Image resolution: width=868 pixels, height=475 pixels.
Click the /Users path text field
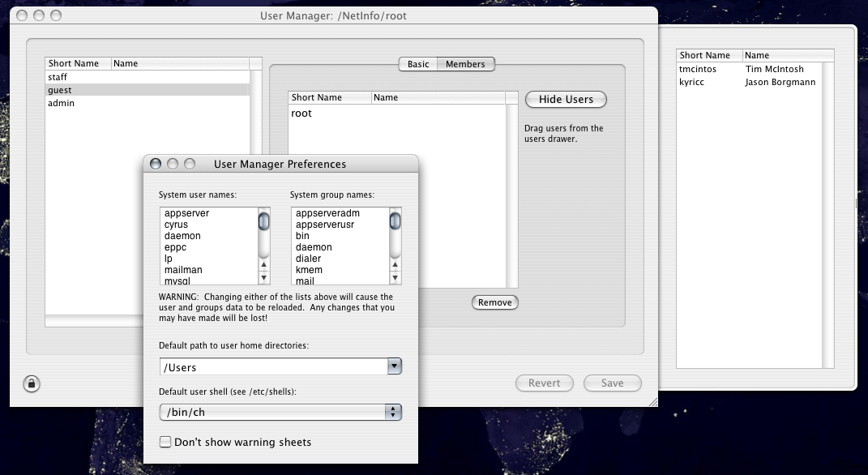273,366
